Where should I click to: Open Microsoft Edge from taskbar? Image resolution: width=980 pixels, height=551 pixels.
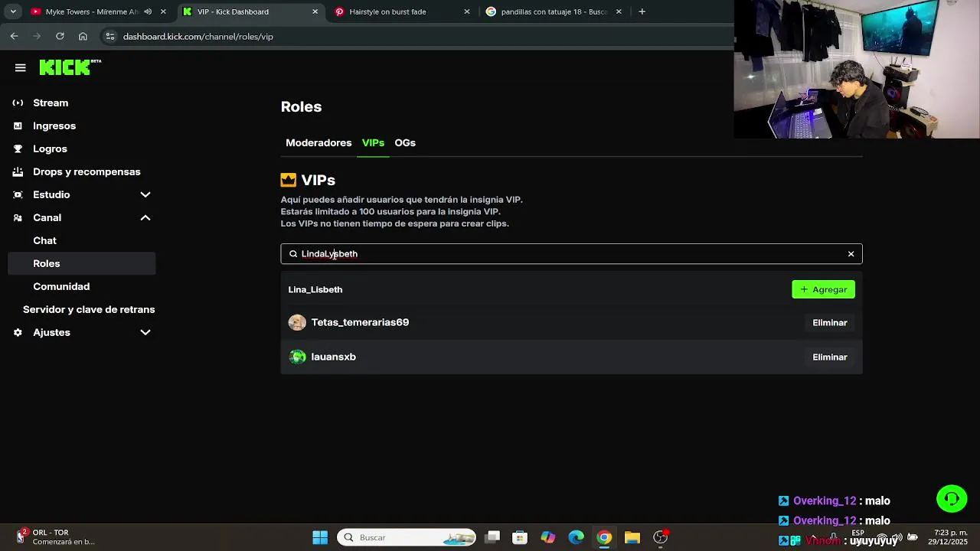coord(576,537)
